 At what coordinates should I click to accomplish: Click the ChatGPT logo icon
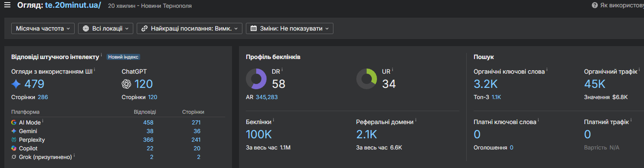coord(126,84)
